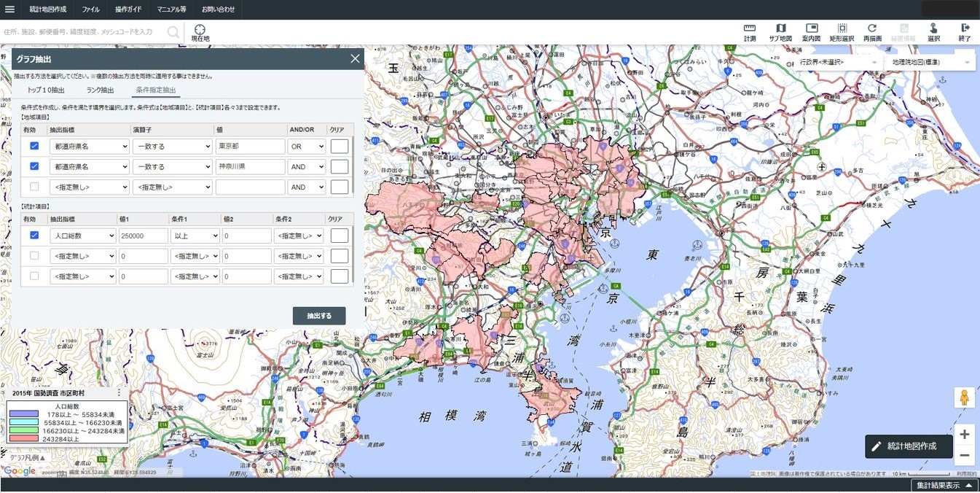Click the Google logo link

coord(20,471)
